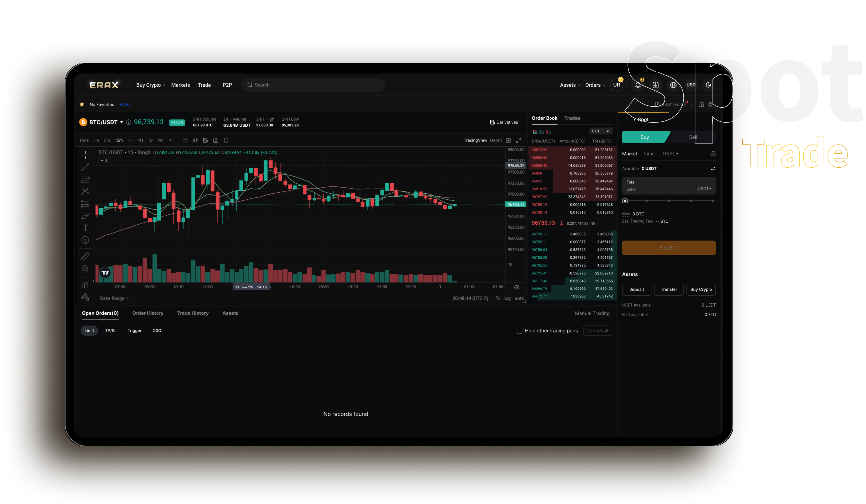The height and width of the screenshot is (504, 866).
Task: Click the Transfer button
Action: [669, 289]
